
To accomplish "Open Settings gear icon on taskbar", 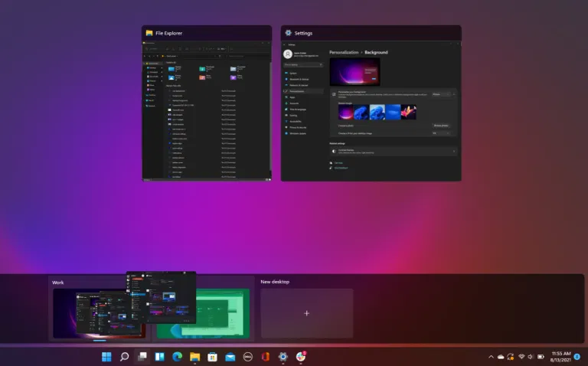I will tap(283, 357).
